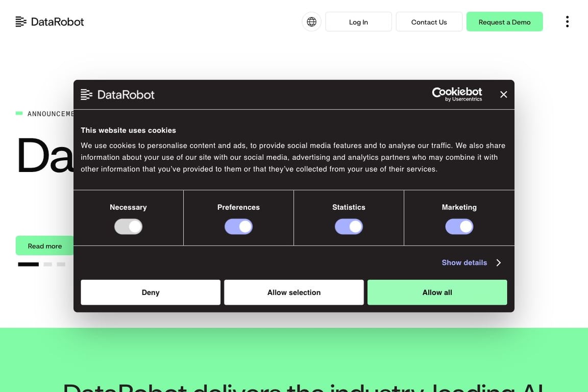
Task: Select the third carousel slide indicator
Action: [61, 264]
